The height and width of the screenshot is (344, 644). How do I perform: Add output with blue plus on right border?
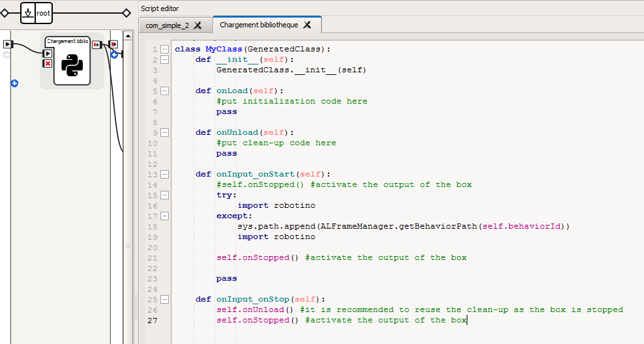click(x=114, y=55)
